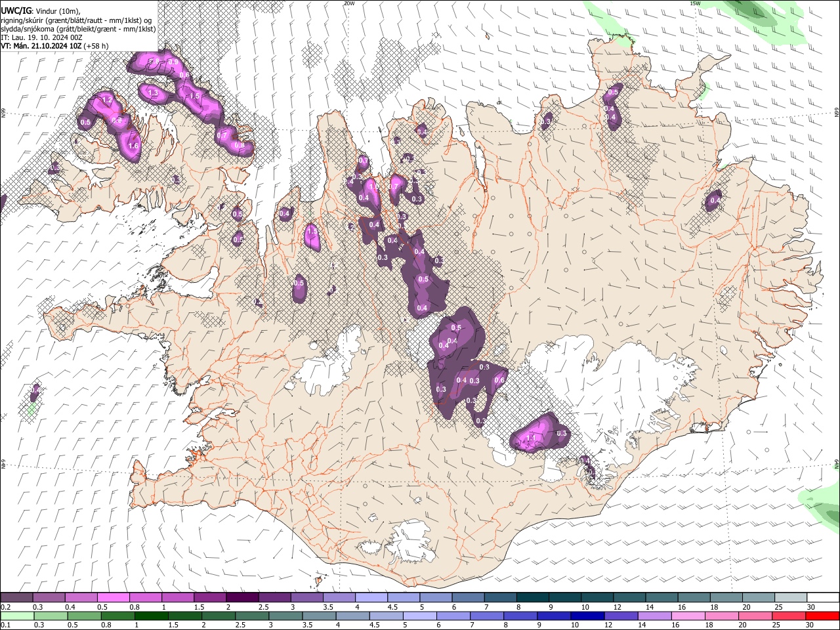
Task: Select the slydda/snjókoma legend description line
Action: [x=78, y=29]
